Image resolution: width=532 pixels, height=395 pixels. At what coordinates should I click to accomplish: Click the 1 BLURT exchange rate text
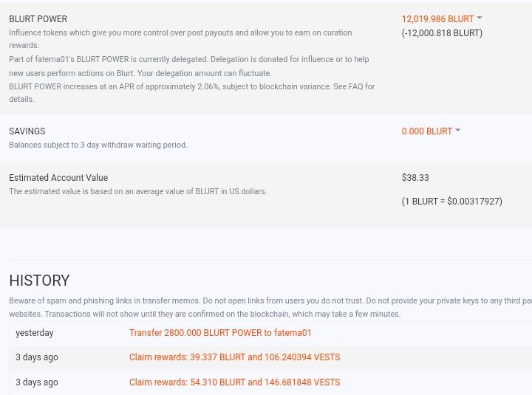[x=451, y=202]
